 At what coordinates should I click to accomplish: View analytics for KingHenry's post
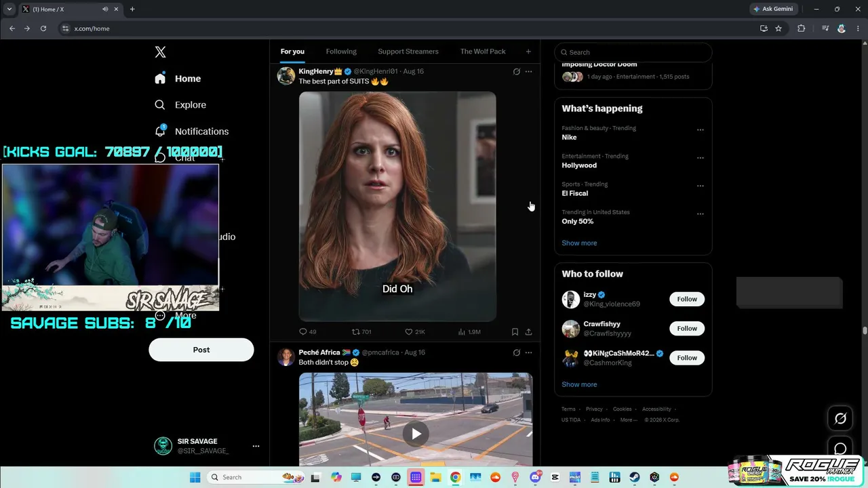469,331
